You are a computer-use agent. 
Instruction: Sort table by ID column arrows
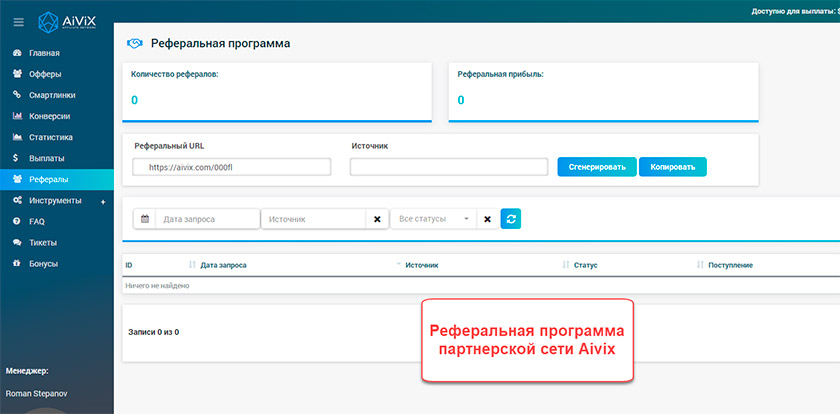point(192,265)
